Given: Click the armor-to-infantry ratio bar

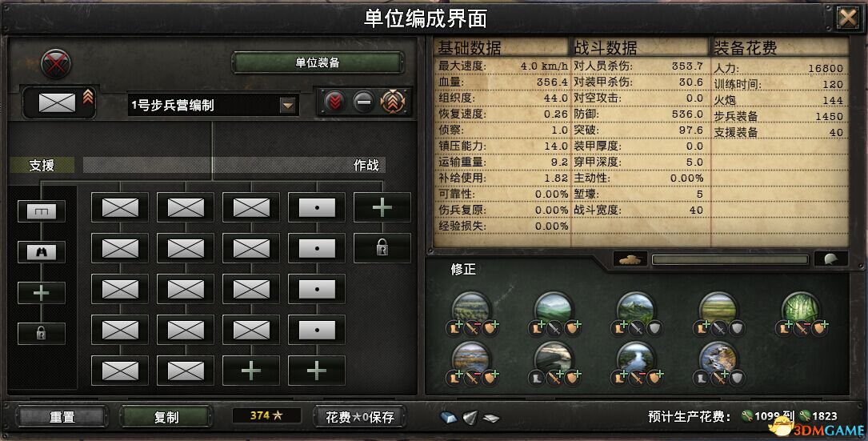Looking at the screenshot, I should point(730,260).
